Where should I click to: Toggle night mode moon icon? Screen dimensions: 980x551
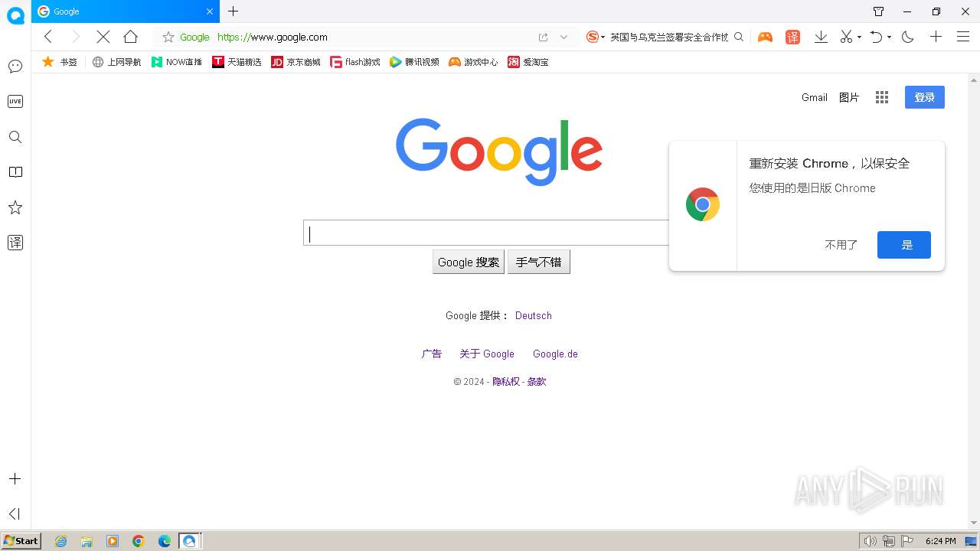click(908, 37)
